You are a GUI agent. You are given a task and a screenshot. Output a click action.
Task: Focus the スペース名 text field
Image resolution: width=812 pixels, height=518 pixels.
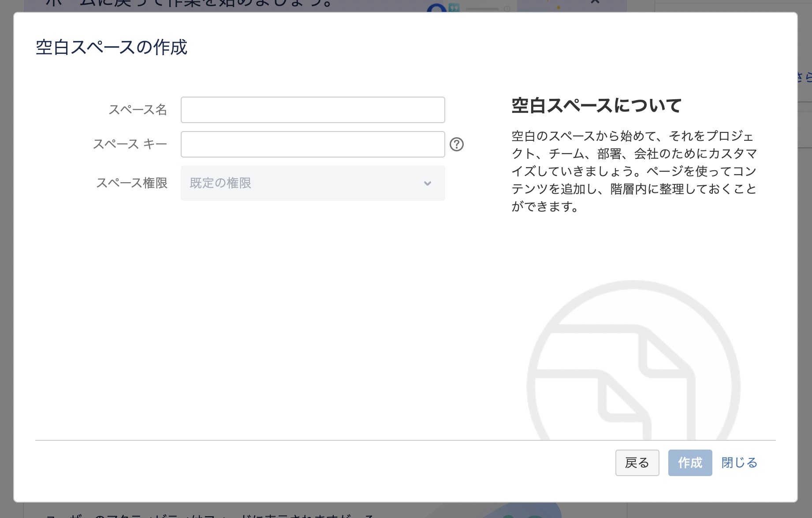click(x=313, y=109)
